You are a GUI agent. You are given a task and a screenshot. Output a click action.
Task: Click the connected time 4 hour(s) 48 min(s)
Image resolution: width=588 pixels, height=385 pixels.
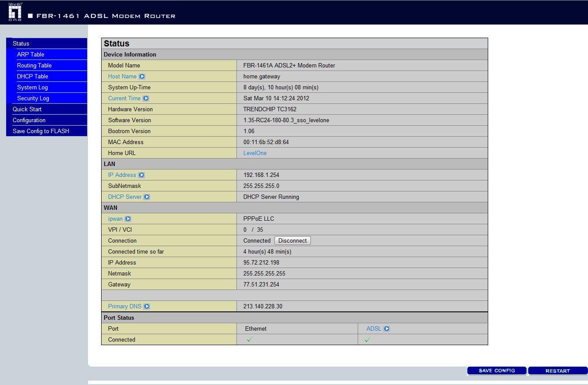pyautogui.click(x=268, y=252)
